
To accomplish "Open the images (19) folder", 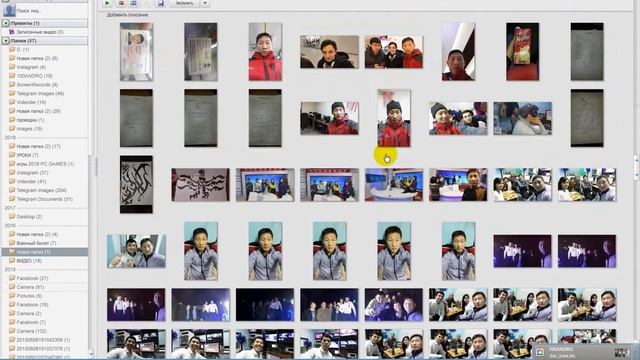I will pyautogui.click(x=29, y=129).
